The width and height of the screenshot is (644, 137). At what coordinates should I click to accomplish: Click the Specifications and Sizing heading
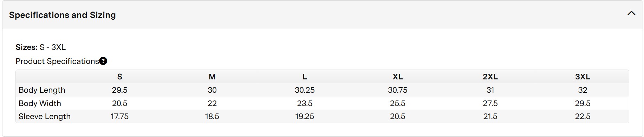pos(62,15)
